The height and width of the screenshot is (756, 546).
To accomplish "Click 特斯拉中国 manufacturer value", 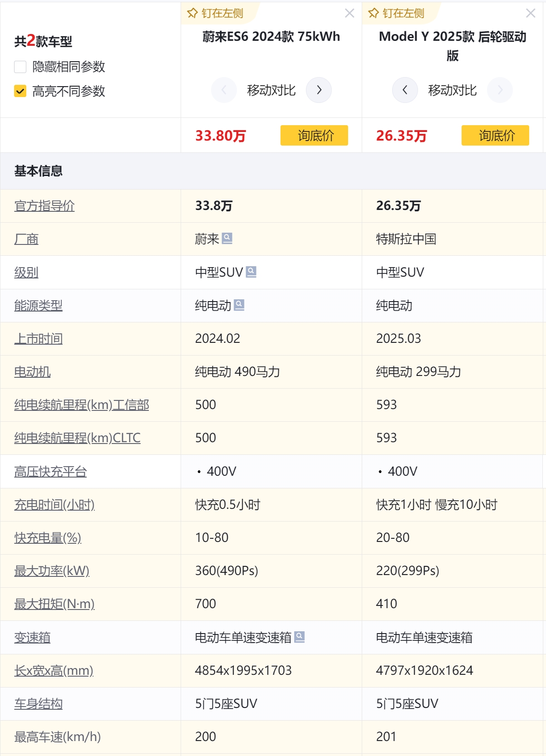I will (406, 239).
